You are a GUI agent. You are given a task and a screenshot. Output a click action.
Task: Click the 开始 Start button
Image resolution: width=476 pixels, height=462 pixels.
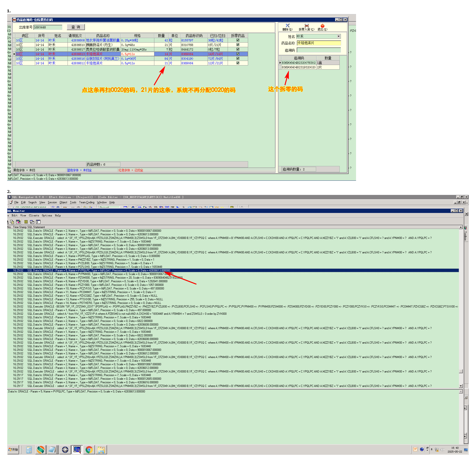point(13,450)
